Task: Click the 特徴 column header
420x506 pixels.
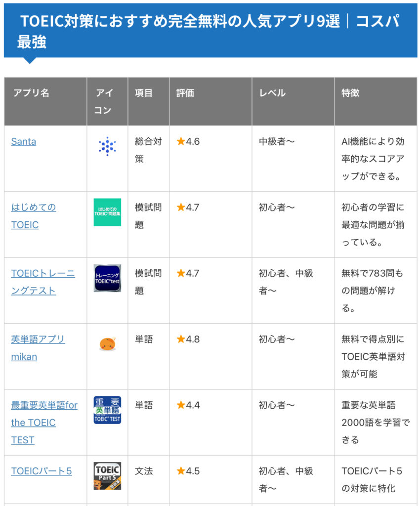Action: click(x=350, y=93)
